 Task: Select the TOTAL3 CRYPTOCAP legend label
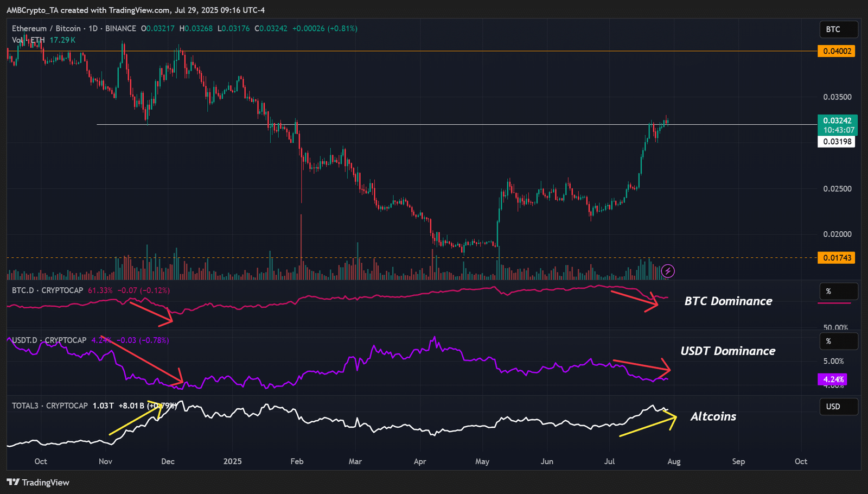(x=50, y=406)
